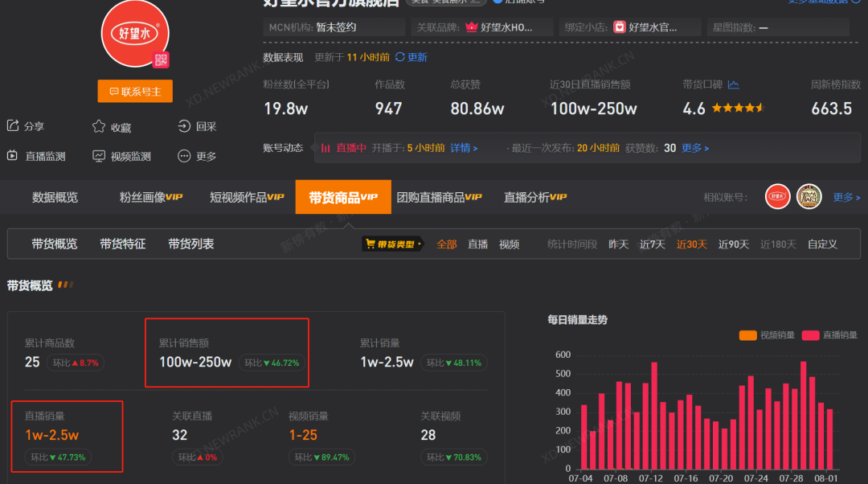Screen dimensions: 868x484
Task: Open 直播监测 live monitoring icon
Action: [12, 156]
